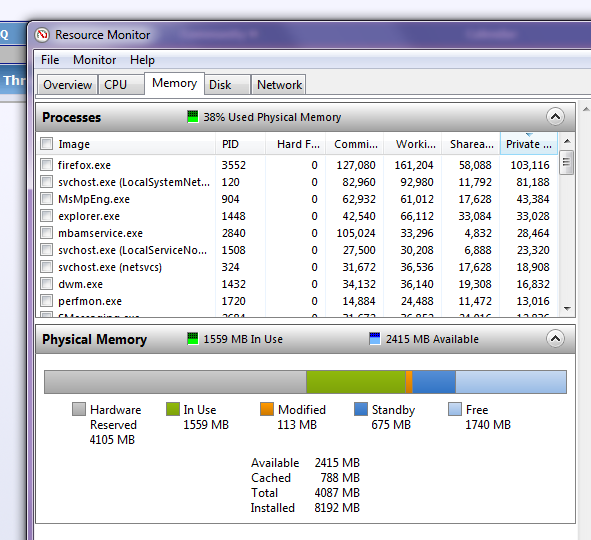Click the gray Hardware Reserved legend swatch
591x540 pixels.
(79, 409)
